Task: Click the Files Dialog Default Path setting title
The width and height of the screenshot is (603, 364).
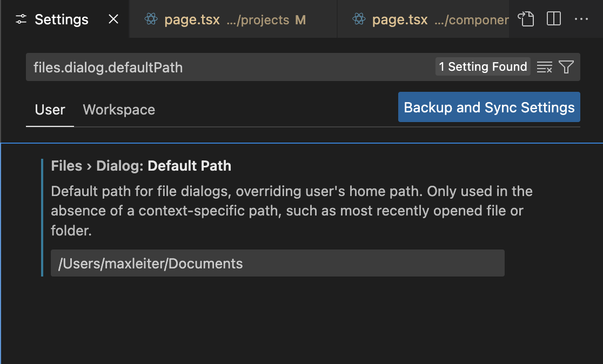Action: 140,166
